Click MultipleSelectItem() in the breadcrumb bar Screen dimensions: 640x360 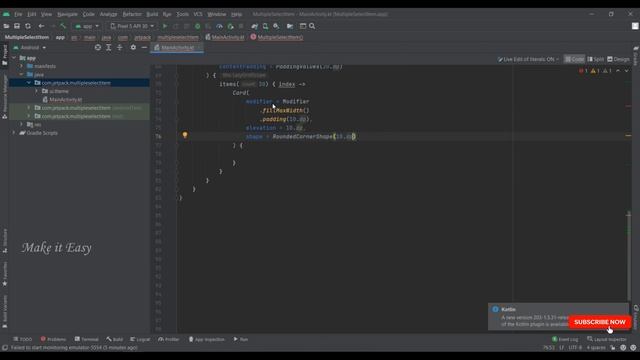(277, 37)
